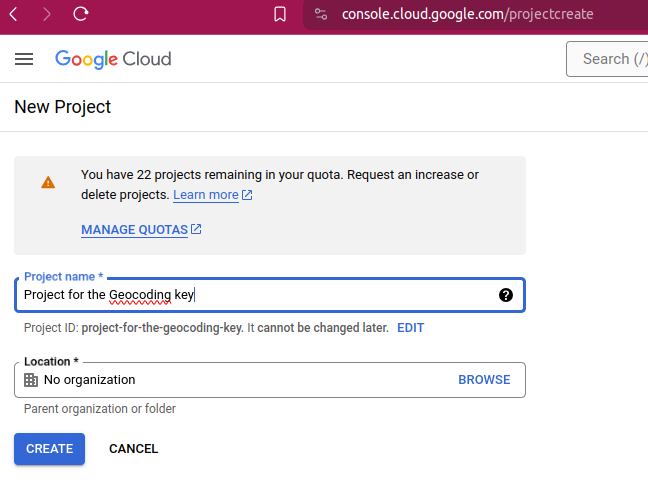This screenshot has height=480, width=648.
Task: Bookmark this page using the bookmark icon
Action: (x=280, y=14)
